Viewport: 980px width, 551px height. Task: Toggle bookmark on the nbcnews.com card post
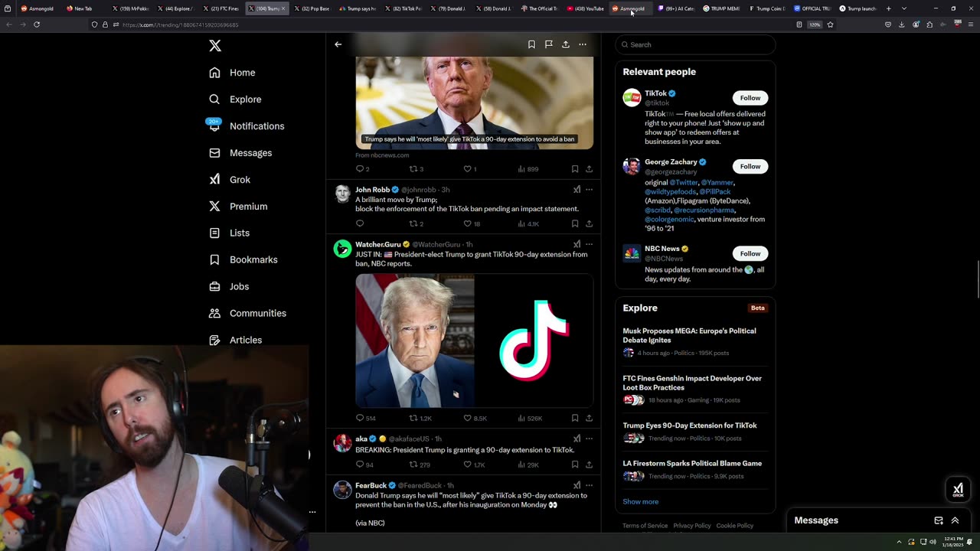click(x=575, y=168)
